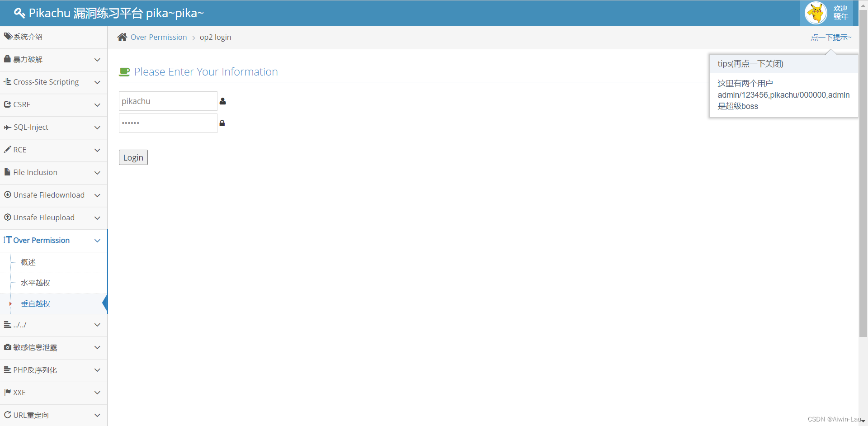
Task: Expand the ../../ section chevron
Action: click(97, 325)
